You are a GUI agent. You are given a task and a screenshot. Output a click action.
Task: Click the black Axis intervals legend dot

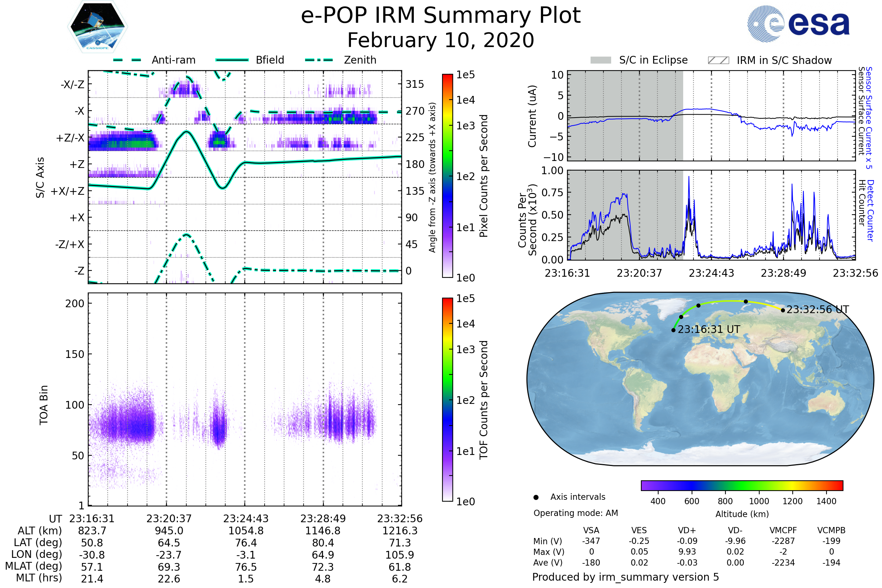point(536,497)
